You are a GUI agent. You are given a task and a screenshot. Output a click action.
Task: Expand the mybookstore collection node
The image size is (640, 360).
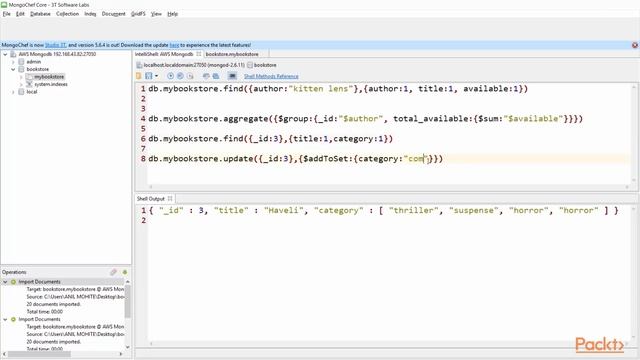[x=21, y=77]
